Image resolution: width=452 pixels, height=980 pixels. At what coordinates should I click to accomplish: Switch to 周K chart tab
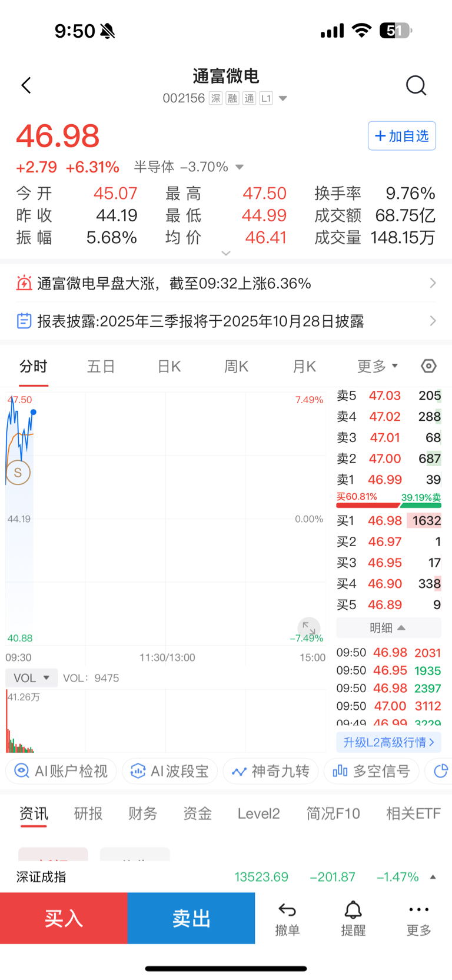point(237,367)
